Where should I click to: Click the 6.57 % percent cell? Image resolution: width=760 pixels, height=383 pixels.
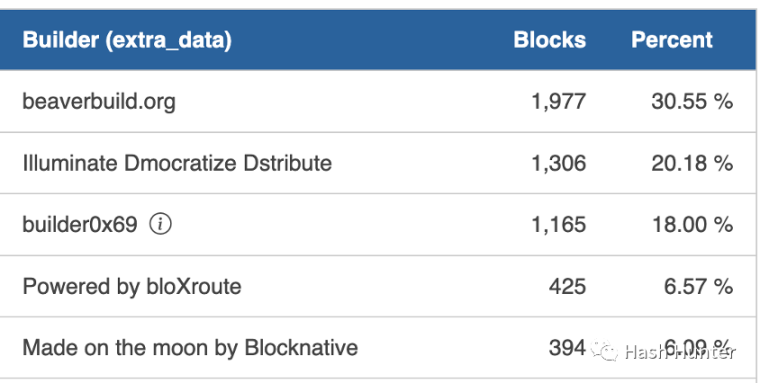[x=698, y=287]
